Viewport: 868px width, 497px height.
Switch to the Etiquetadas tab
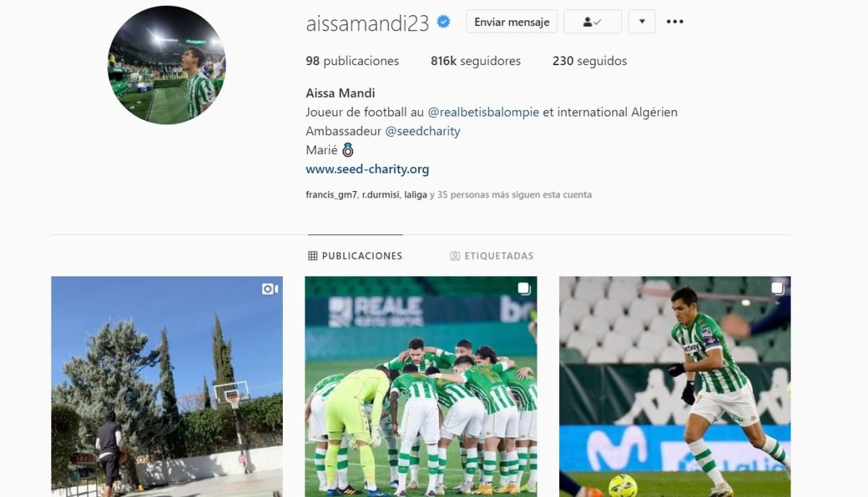(x=492, y=255)
